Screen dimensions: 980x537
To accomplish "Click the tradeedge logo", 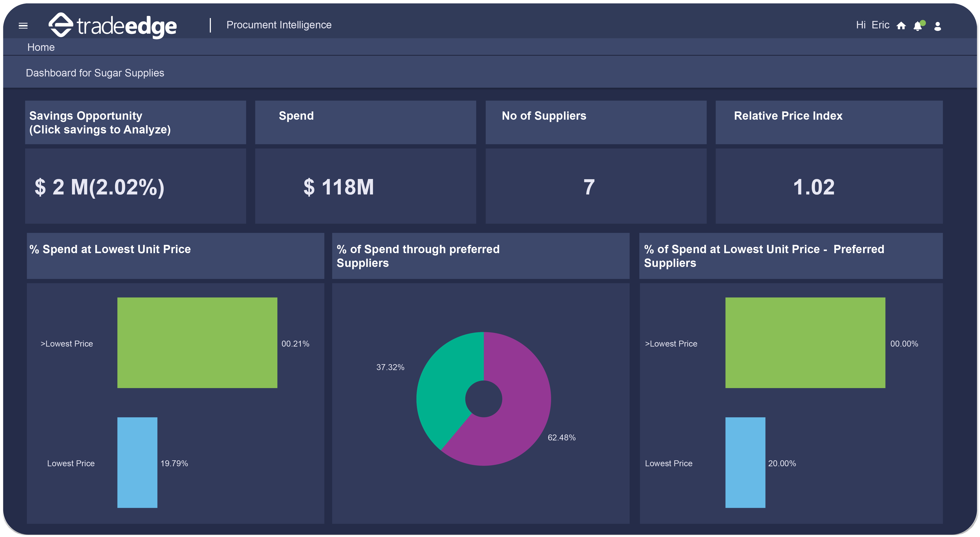I will point(113,25).
